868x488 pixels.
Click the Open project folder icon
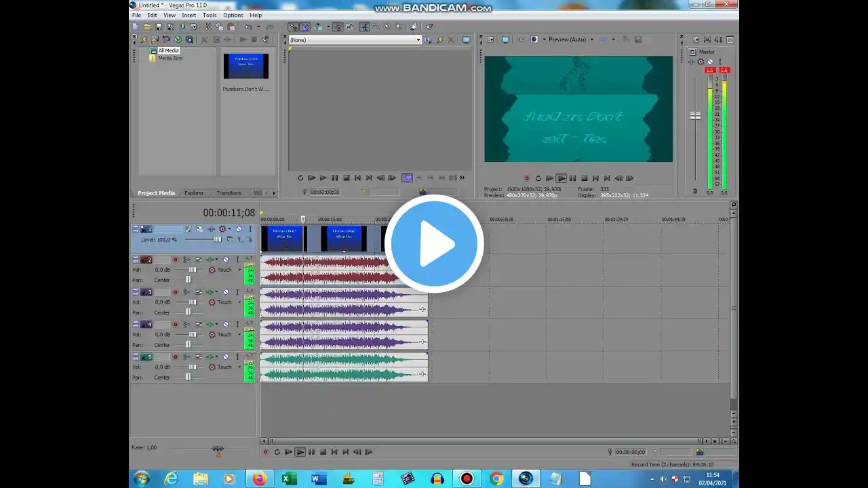[147, 27]
